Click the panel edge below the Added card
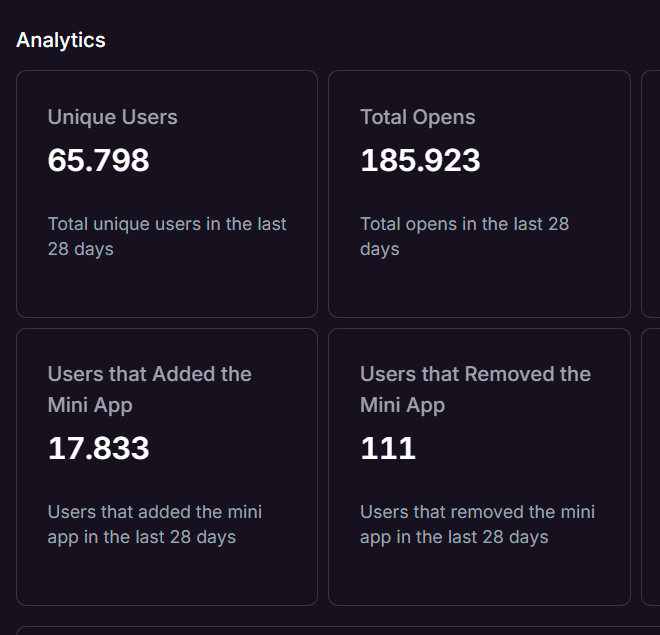The image size is (660, 635). point(338,631)
